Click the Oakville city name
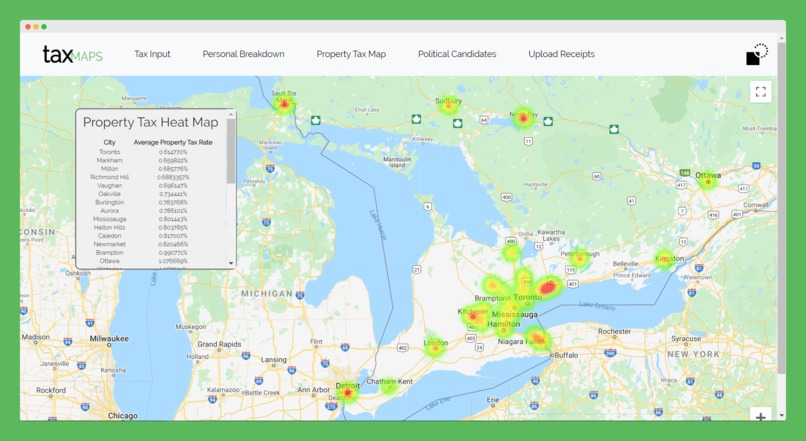The image size is (806, 441). tap(109, 194)
